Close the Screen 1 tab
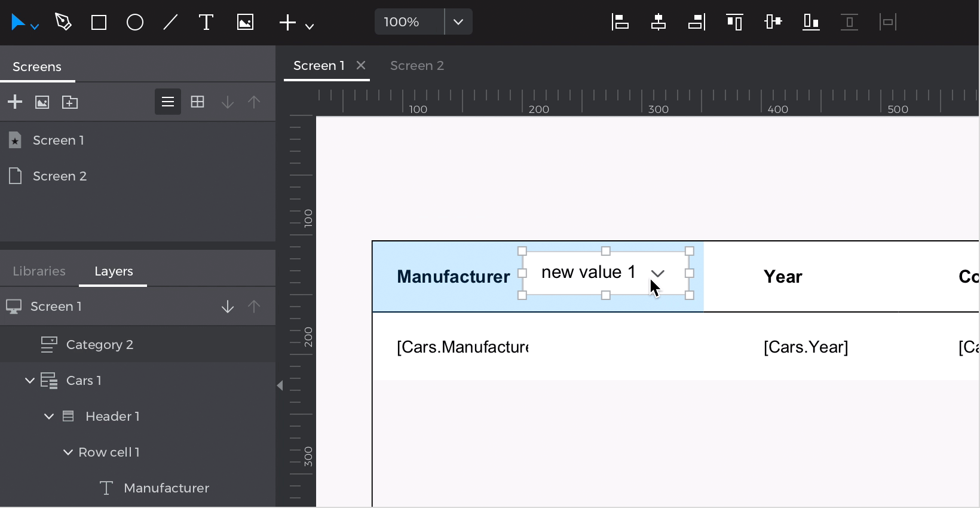Image resolution: width=980 pixels, height=508 pixels. click(361, 65)
